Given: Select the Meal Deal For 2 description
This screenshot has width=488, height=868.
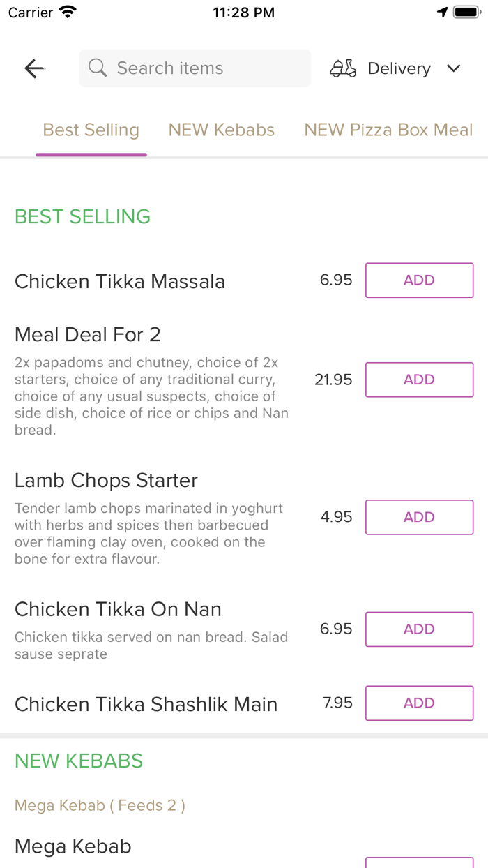Looking at the screenshot, I should (151, 396).
